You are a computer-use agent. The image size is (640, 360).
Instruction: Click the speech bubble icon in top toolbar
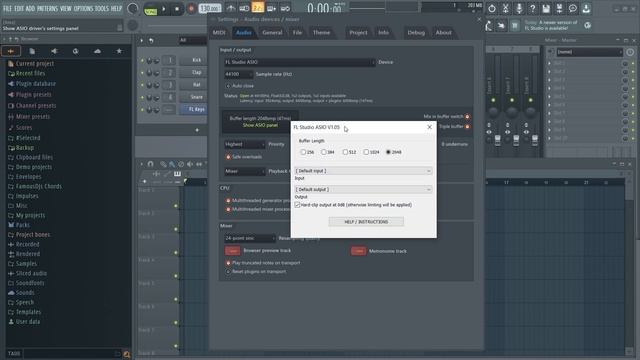point(573,8)
